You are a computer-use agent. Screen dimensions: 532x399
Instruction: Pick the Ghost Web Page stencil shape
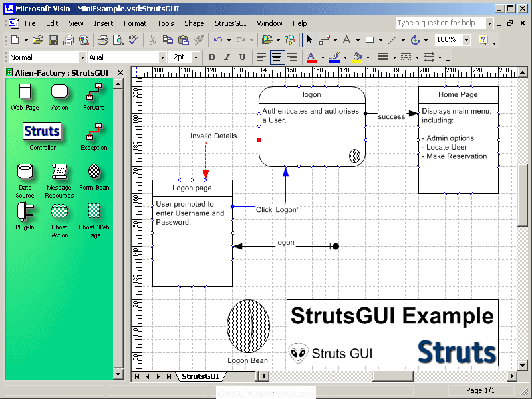tap(94, 221)
